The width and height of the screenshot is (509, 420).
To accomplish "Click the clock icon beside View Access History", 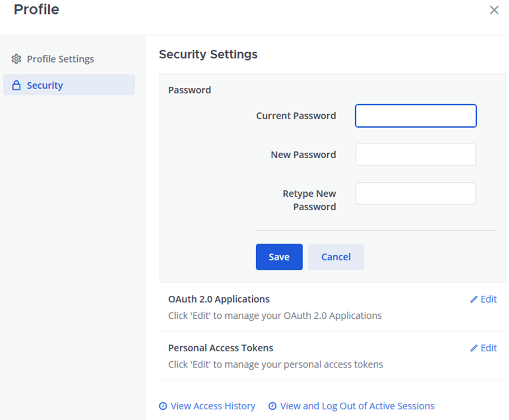I will click(x=163, y=406).
